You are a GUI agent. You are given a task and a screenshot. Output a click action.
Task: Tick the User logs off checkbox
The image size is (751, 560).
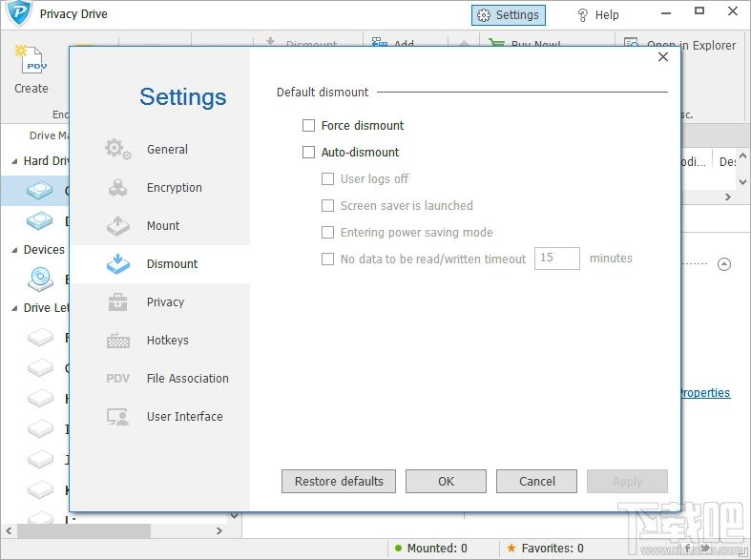coord(327,179)
